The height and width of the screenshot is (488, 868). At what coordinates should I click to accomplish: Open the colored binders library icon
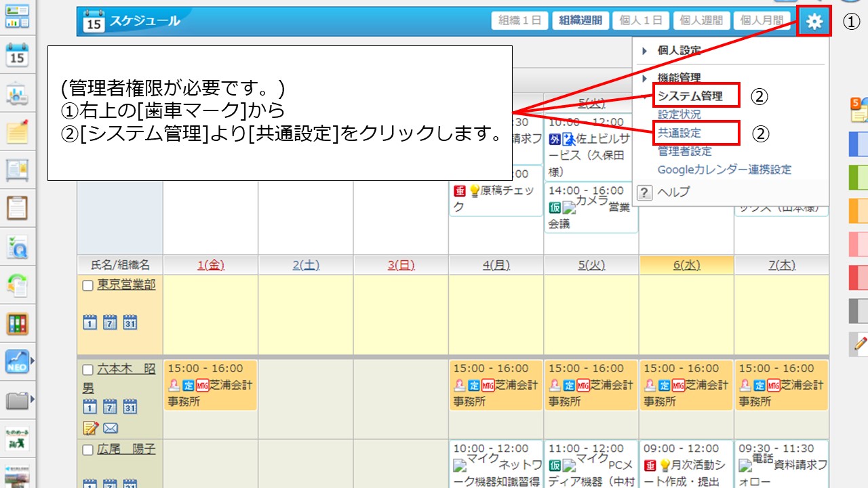17,323
